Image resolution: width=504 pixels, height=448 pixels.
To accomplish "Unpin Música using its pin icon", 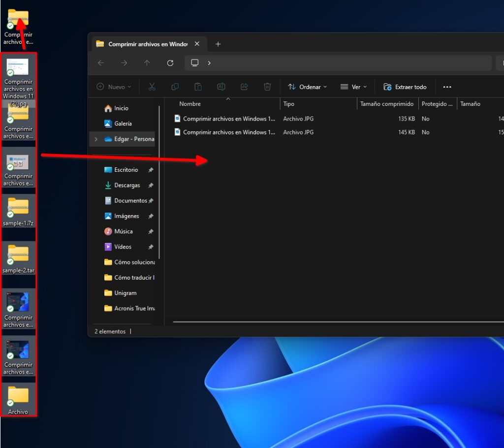I will [x=151, y=231].
